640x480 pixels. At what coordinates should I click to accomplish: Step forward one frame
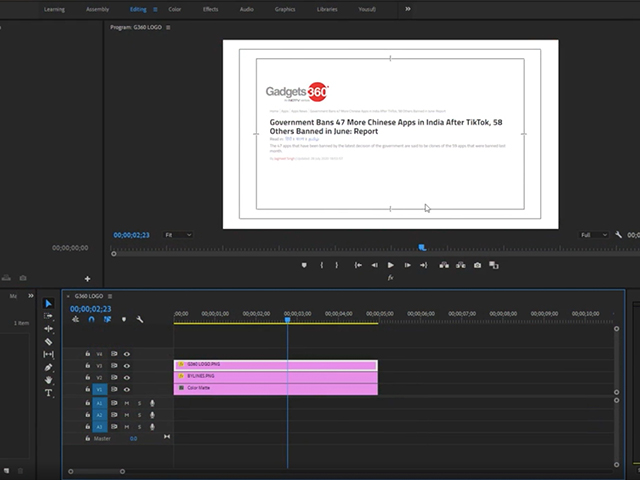tap(407, 265)
